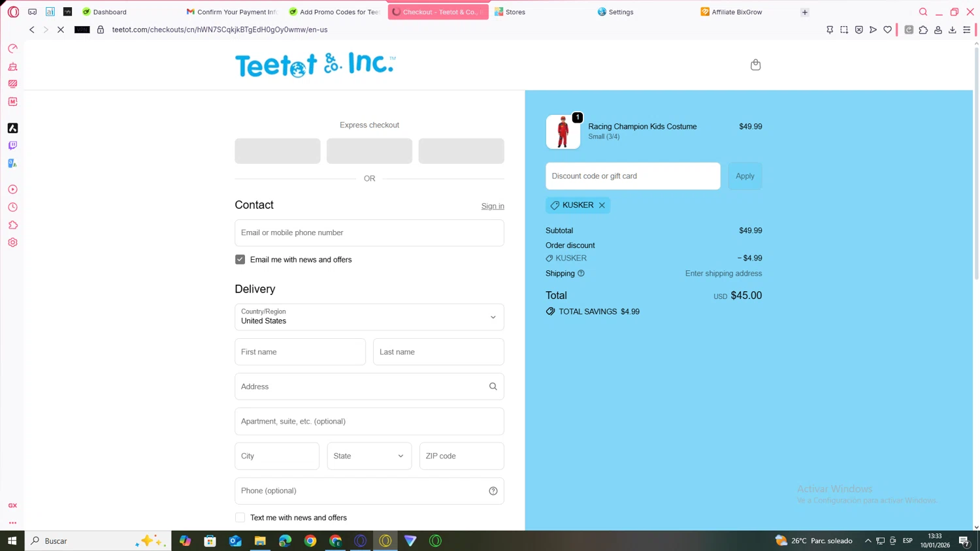Open sidebar Settings gear icon

(x=12, y=242)
